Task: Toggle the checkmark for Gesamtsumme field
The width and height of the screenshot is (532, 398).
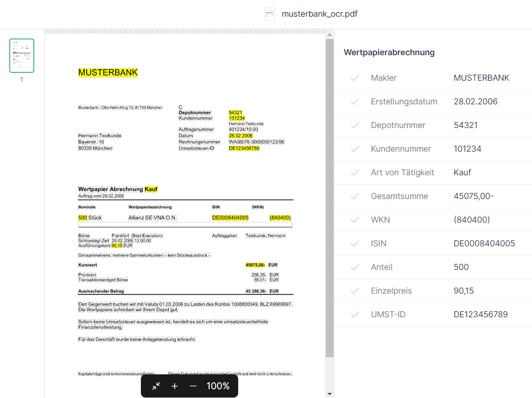Action: [x=355, y=196]
